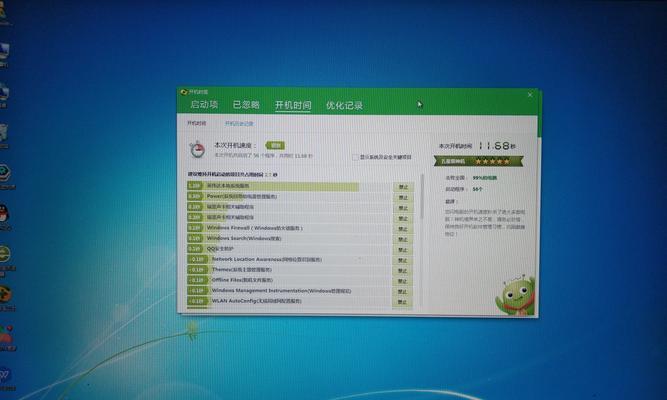Select the Windows Firewall item text
The height and width of the screenshot is (400, 667).
coord(254,228)
